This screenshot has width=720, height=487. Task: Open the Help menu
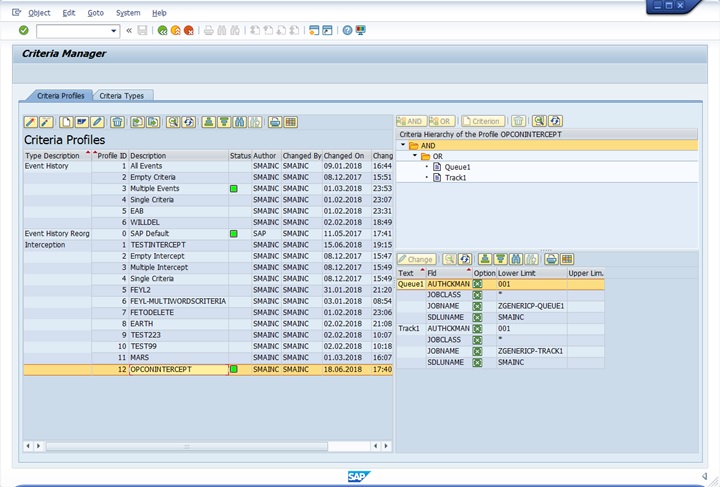[159, 13]
